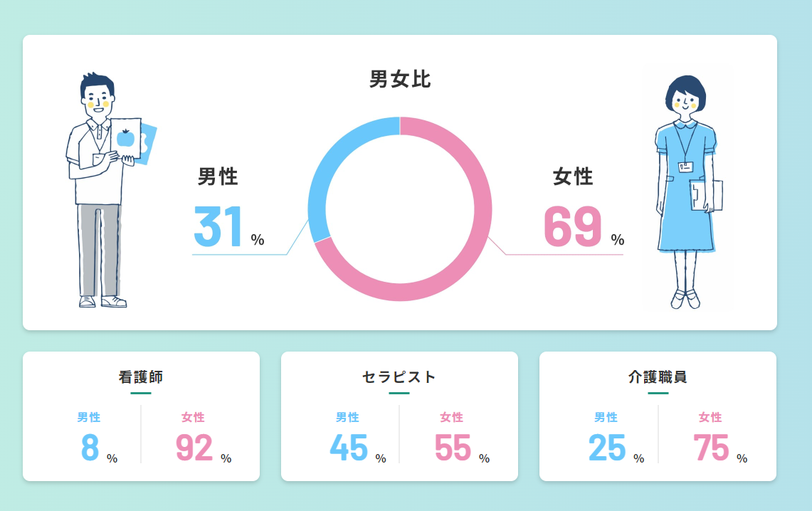Select the 介護職員 card title

click(x=658, y=377)
